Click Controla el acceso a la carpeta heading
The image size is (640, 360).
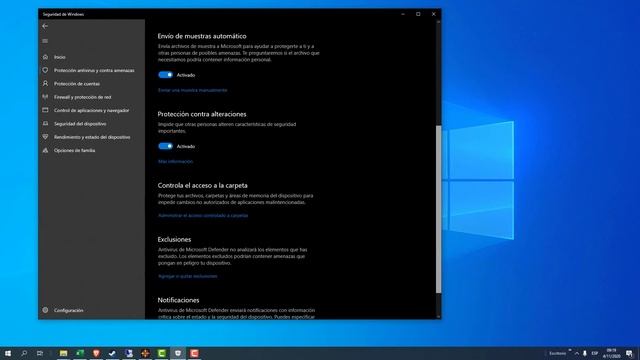[202, 185]
